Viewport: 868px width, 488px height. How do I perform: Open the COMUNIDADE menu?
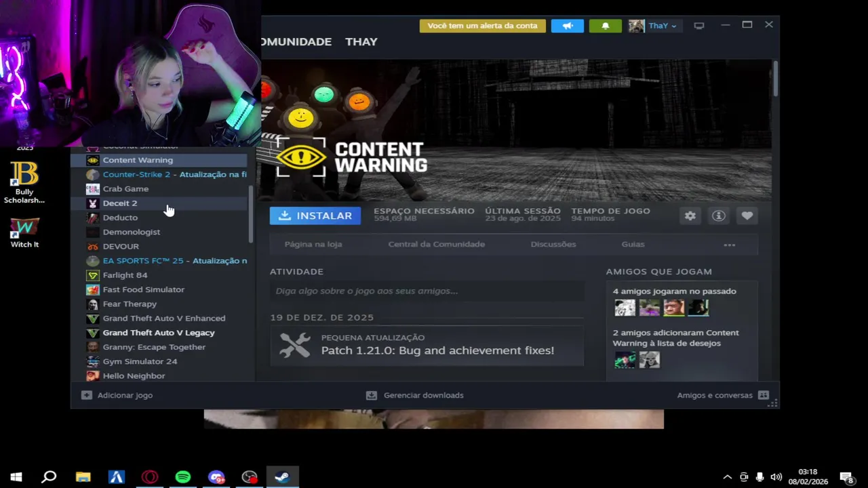(x=296, y=41)
